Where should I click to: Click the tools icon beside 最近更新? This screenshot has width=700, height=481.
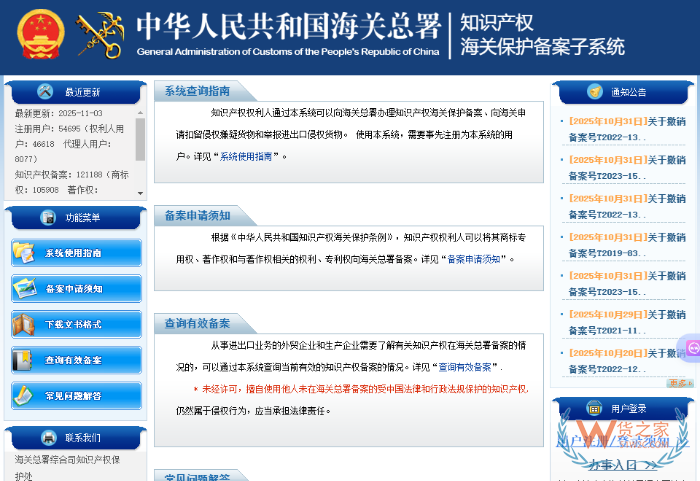45,91
